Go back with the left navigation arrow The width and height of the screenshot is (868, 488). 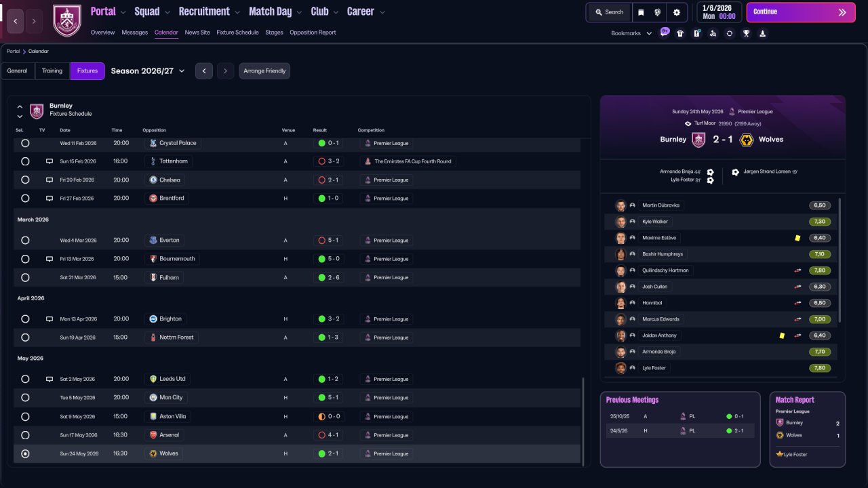click(x=16, y=21)
